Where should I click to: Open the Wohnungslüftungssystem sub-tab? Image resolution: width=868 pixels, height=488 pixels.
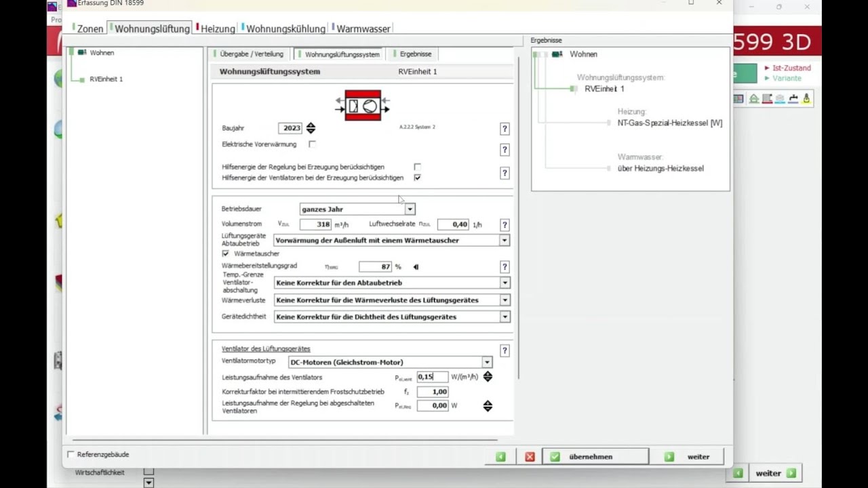point(340,54)
